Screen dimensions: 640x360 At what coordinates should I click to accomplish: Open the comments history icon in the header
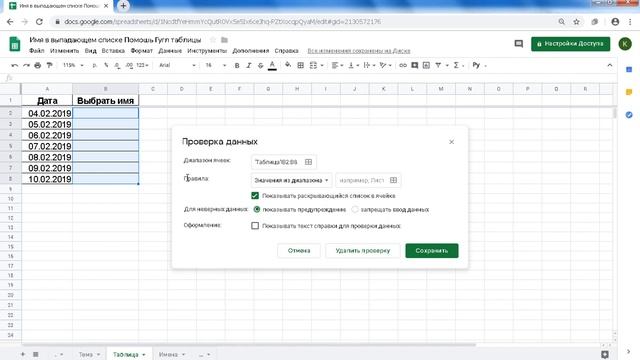[x=519, y=44]
